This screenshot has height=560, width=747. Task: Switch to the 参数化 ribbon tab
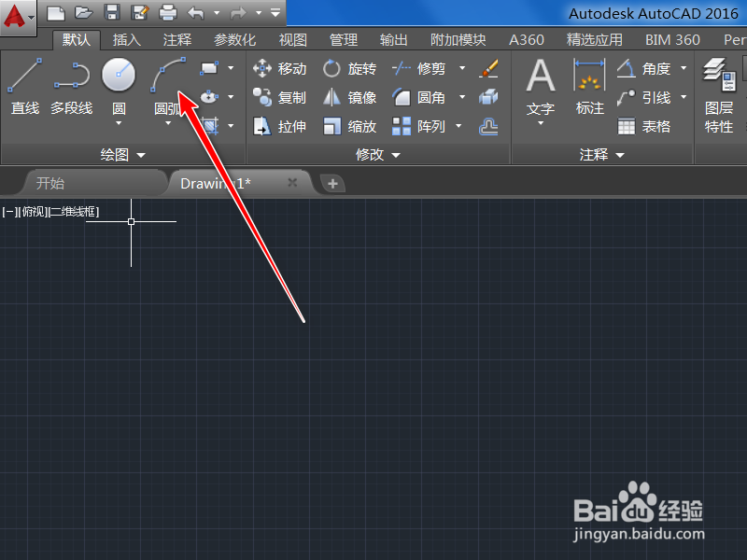235,40
